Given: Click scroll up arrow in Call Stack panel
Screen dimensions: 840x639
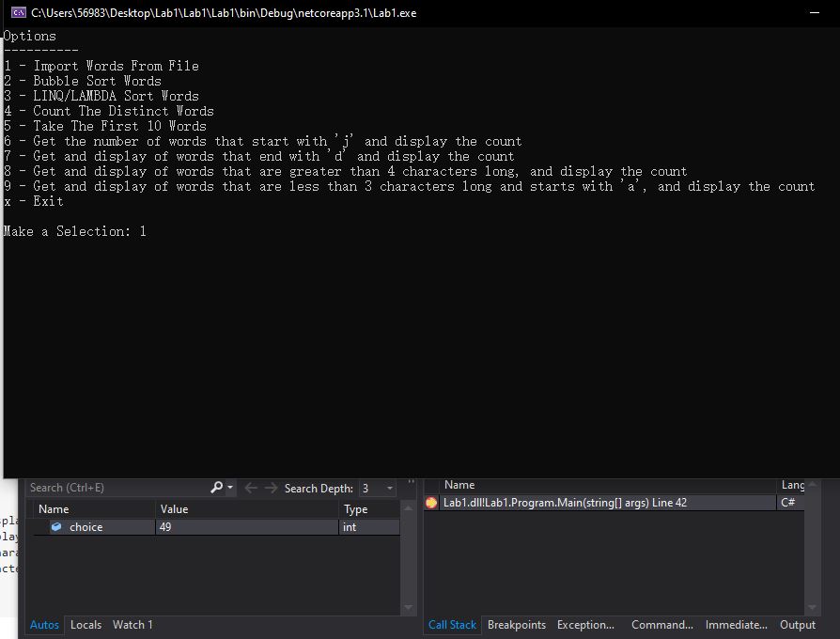Looking at the screenshot, I should 812,484.
